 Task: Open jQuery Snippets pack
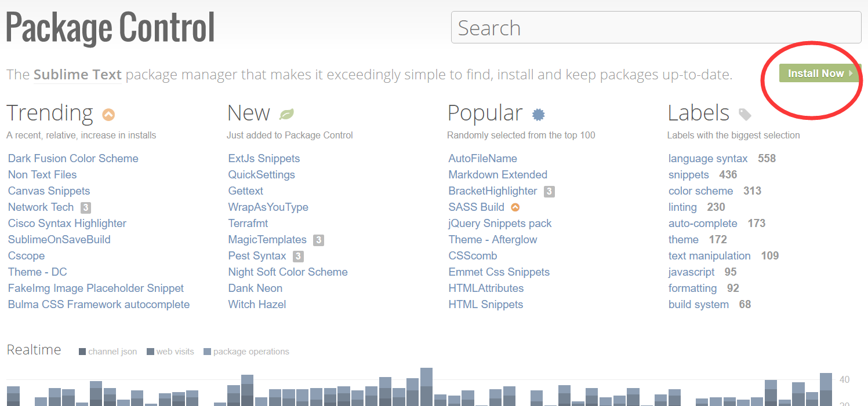(x=500, y=224)
